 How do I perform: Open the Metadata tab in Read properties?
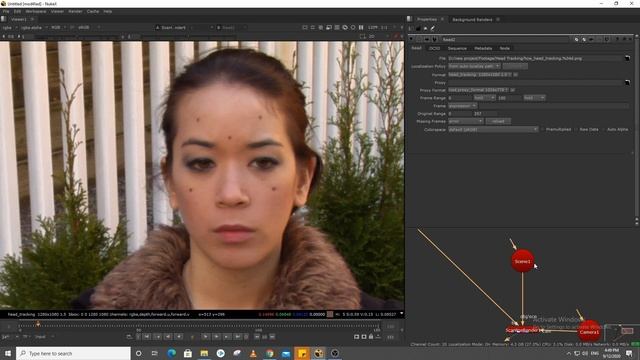coord(483,48)
